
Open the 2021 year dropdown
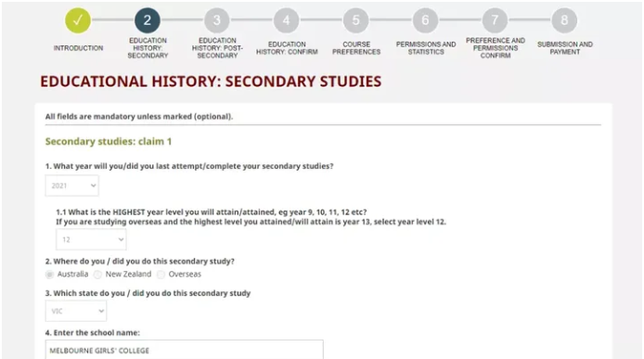pyautogui.click(x=71, y=186)
